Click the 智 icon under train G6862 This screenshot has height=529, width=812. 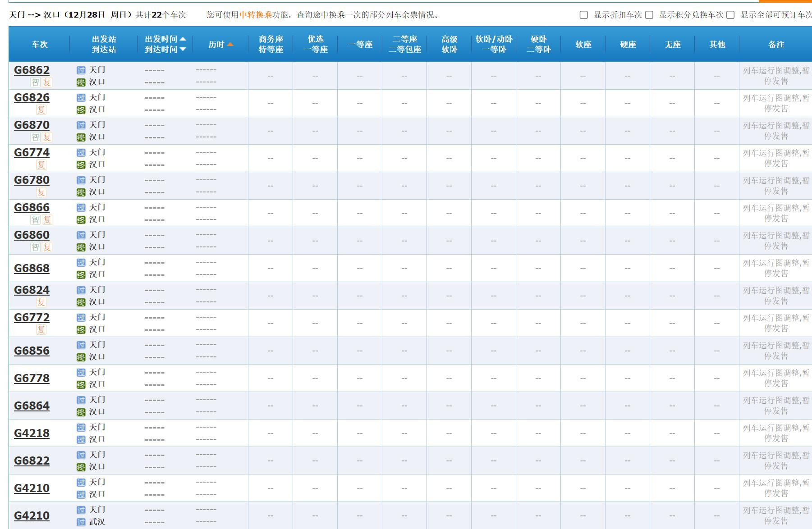(x=35, y=82)
